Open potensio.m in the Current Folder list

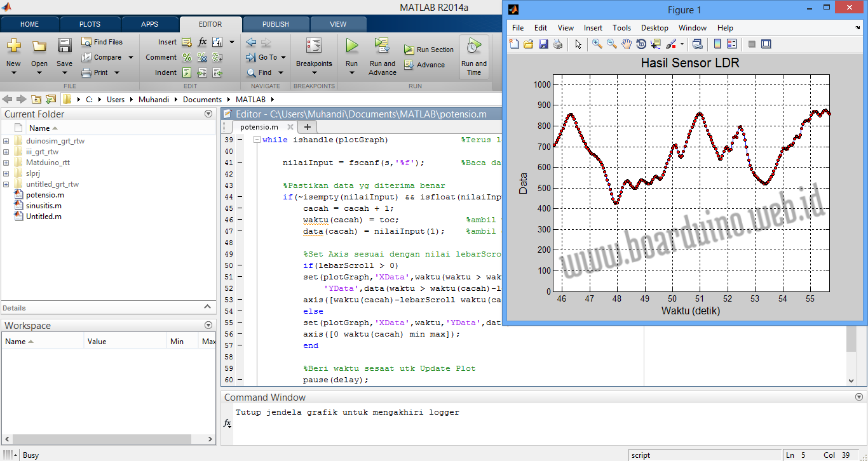pos(45,195)
